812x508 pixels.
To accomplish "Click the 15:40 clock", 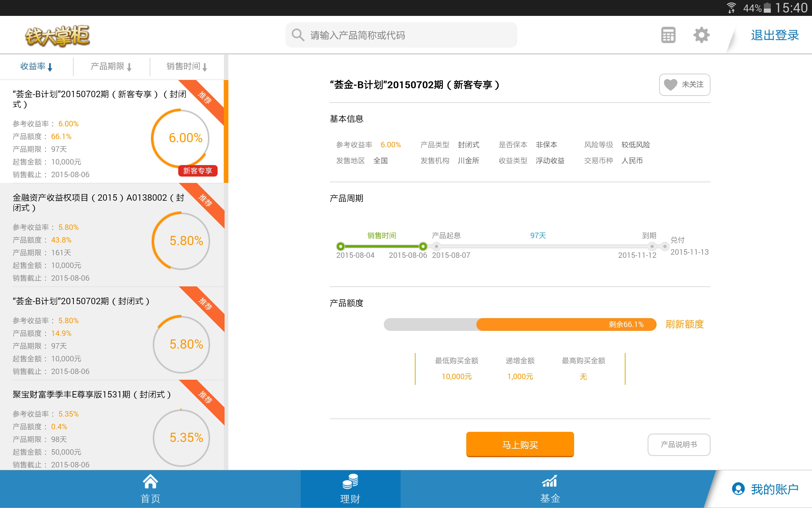I will tap(791, 8).
